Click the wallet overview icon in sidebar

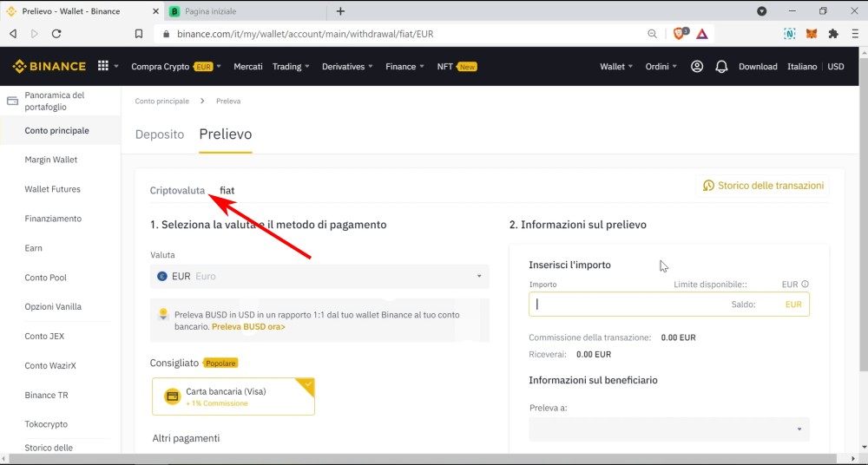pyautogui.click(x=12, y=101)
